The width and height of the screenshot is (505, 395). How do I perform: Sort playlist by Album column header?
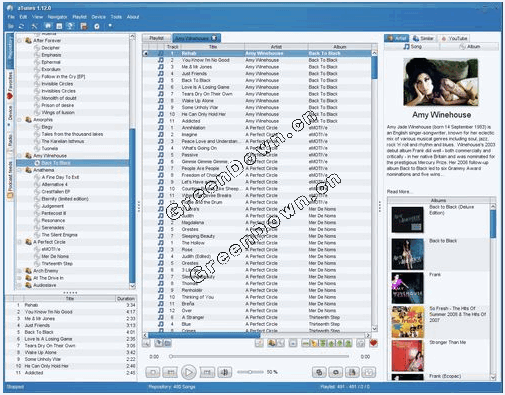[339, 47]
